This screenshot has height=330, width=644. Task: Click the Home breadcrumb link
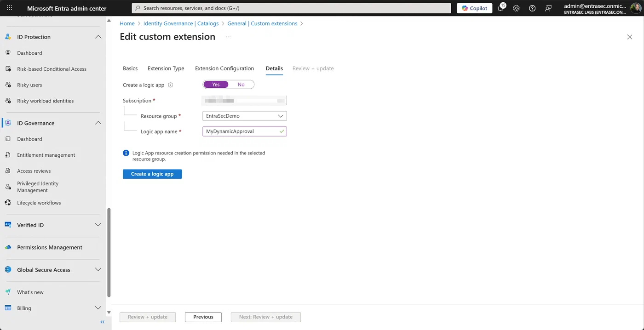tap(127, 23)
